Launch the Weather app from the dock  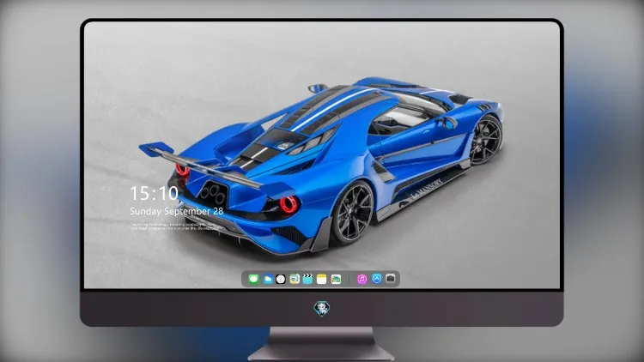tap(267, 279)
